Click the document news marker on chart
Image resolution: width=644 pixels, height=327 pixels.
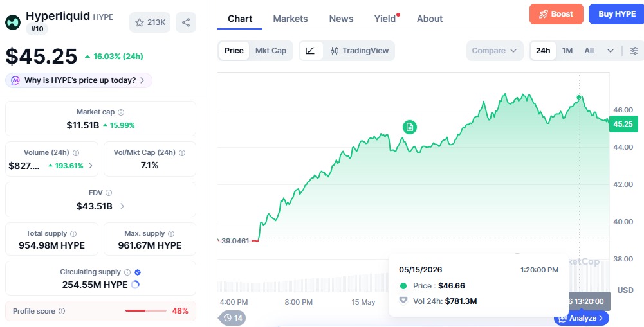pyautogui.click(x=409, y=127)
